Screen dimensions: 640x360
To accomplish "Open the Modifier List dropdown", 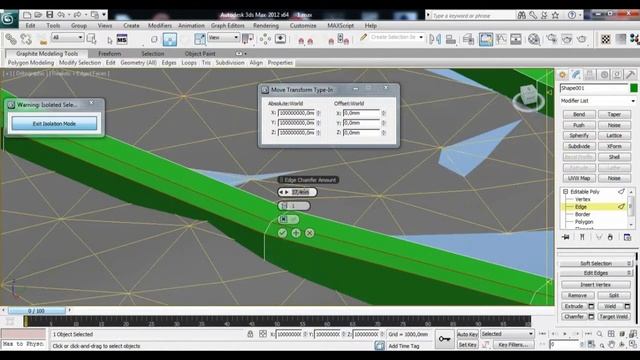I will pyautogui.click(x=598, y=101).
